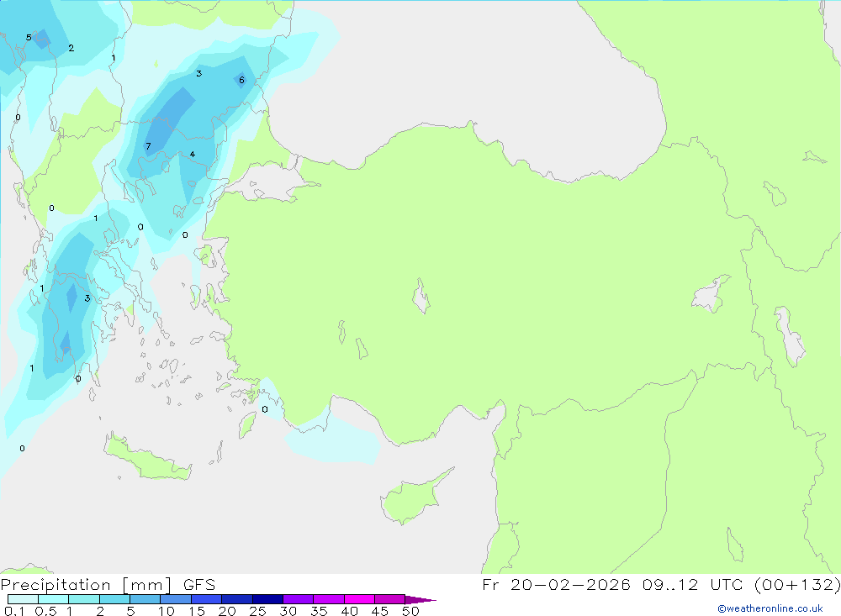The image size is (841, 616).
Task: Click the precipitation value '2' on map
Action: 71,48
